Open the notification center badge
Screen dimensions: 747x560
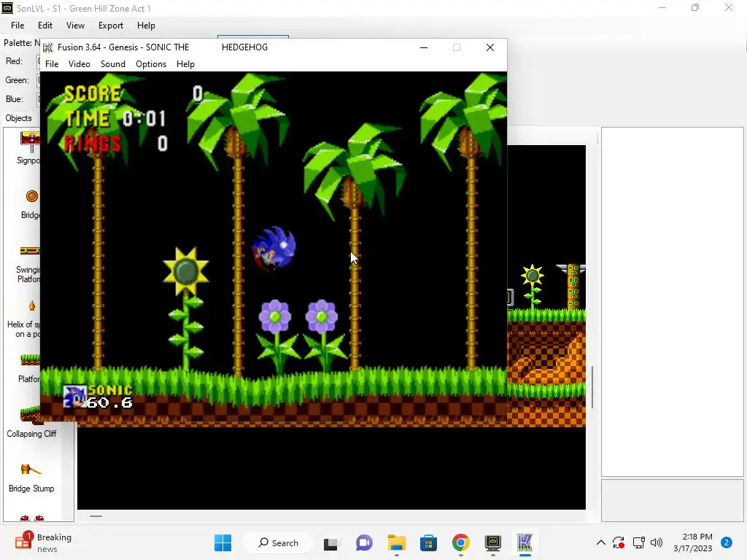(x=726, y=542)
